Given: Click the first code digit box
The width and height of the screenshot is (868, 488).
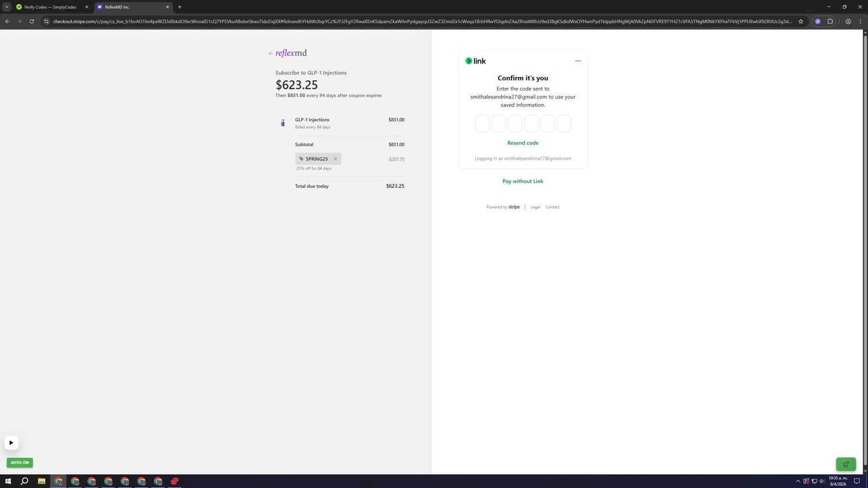Looking at the screenshot, I should tap(483, 123).
